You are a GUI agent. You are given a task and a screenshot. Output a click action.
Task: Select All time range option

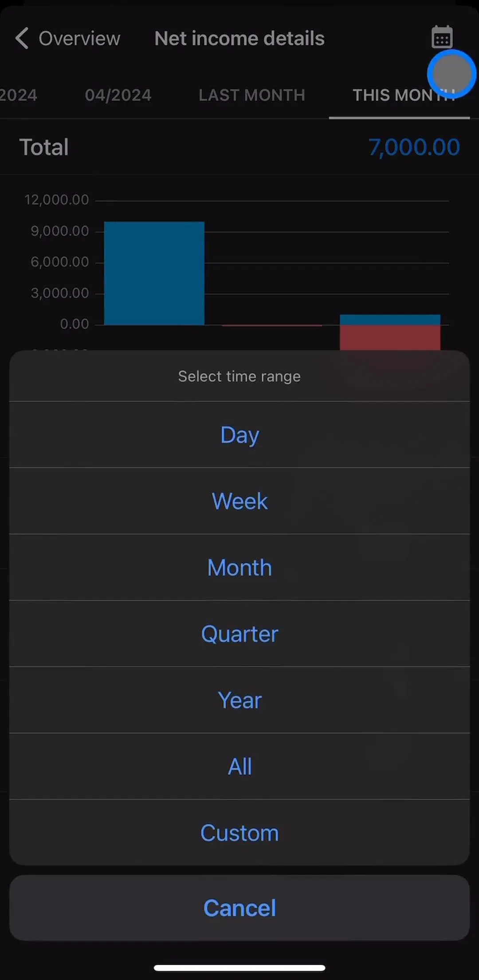click(x=239, y=766)
